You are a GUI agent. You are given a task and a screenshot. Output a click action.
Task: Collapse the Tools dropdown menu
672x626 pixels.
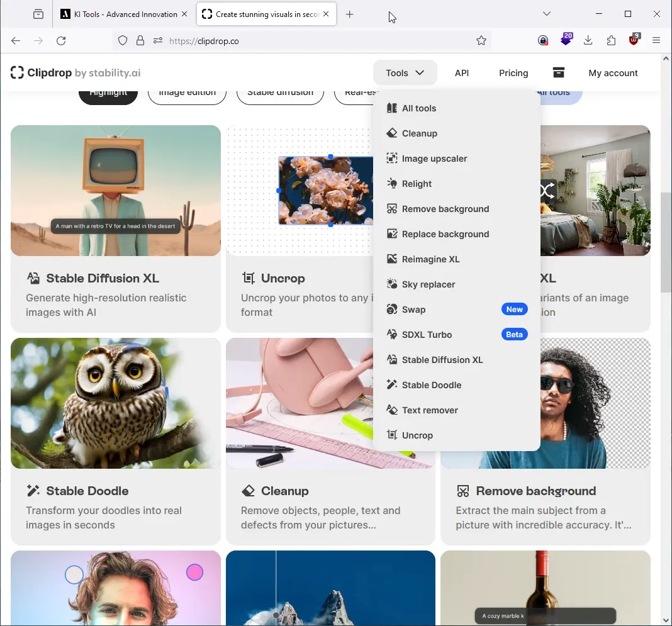(x=405, y=73)
